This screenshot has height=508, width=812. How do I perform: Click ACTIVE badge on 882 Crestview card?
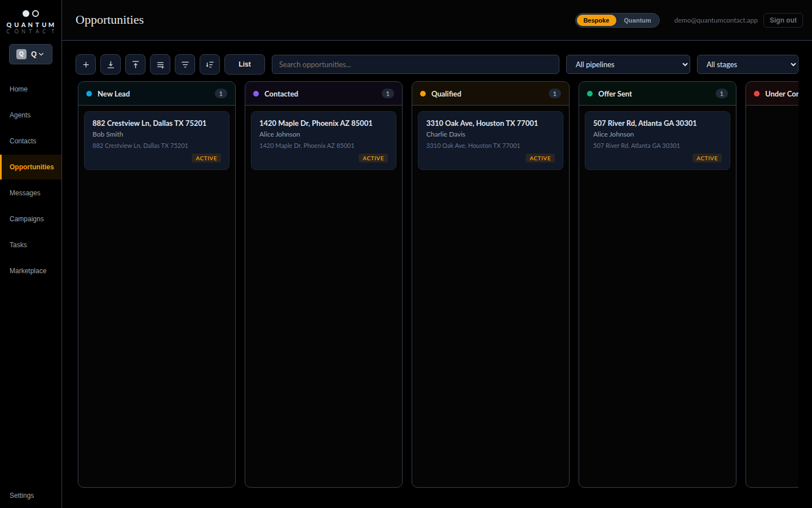tap(206, 159)
